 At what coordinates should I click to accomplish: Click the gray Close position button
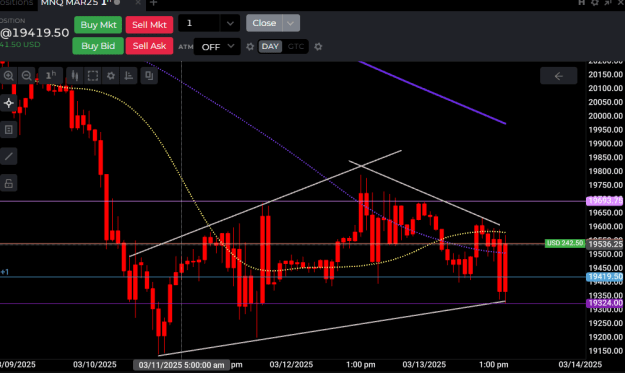coord(264,23)
